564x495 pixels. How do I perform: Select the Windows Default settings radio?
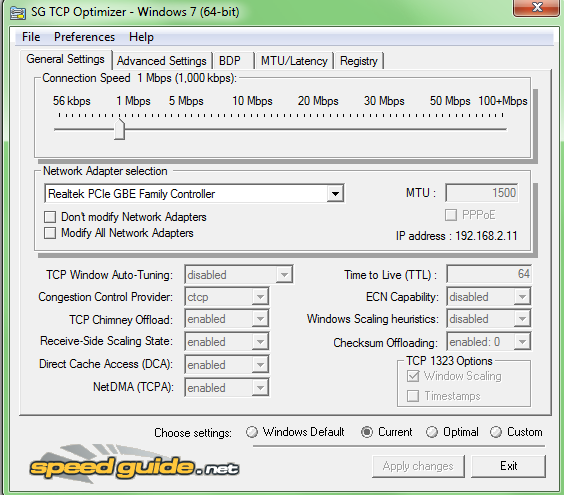[x=252, y=432]
